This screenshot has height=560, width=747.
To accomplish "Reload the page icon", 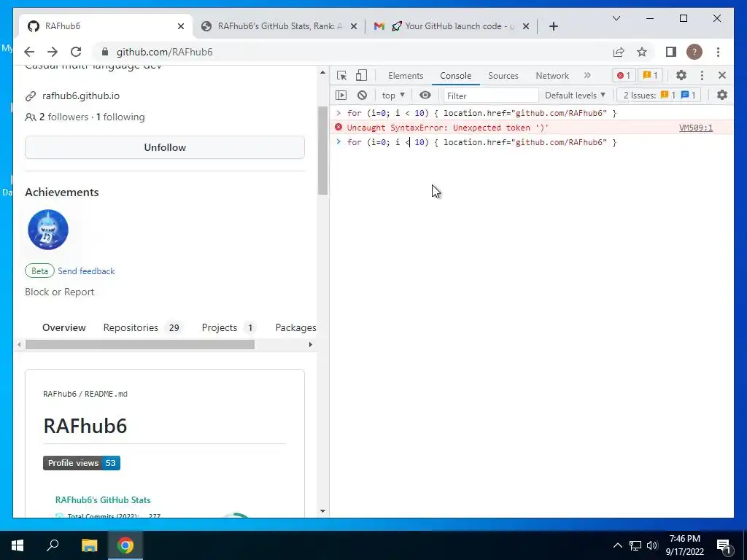I will click(76, 52).
